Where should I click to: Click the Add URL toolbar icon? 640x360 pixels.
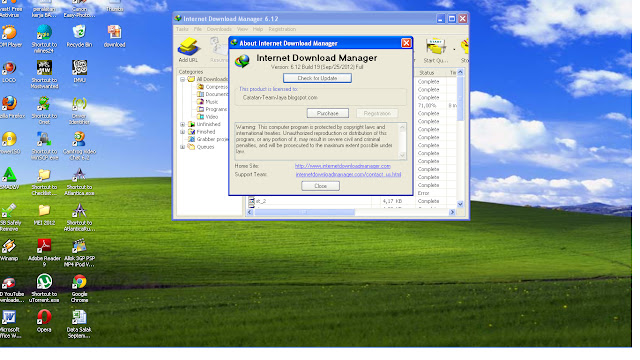coord(188,47)
